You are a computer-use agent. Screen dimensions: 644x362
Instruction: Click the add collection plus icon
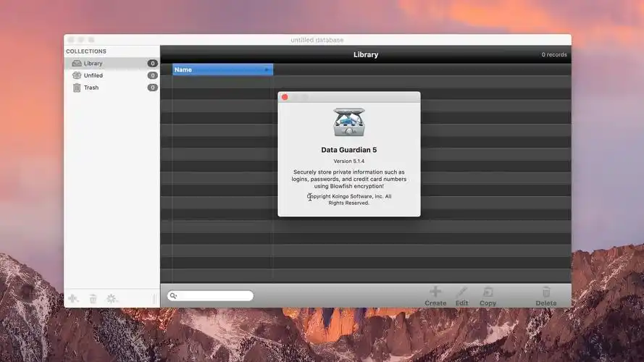73,298
